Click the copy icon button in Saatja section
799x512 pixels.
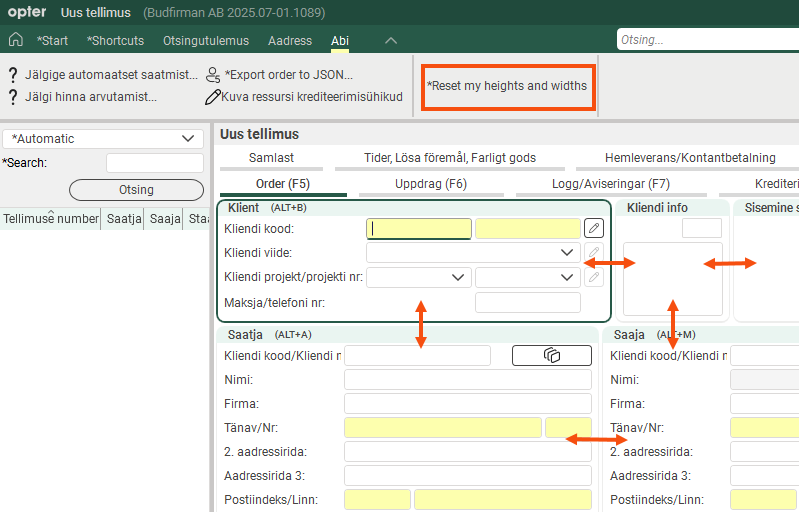[x=551, y=355]
